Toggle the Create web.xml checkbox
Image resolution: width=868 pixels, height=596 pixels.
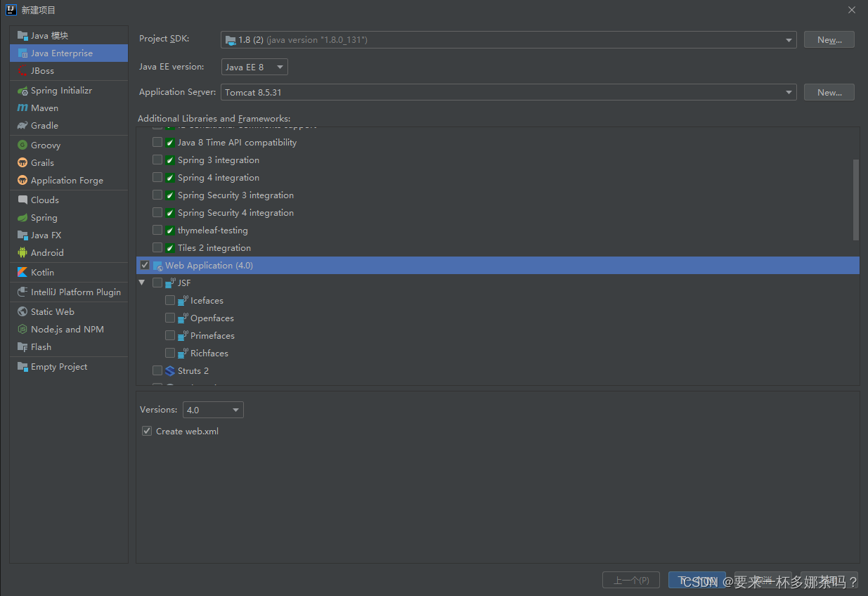coord(147,431)
